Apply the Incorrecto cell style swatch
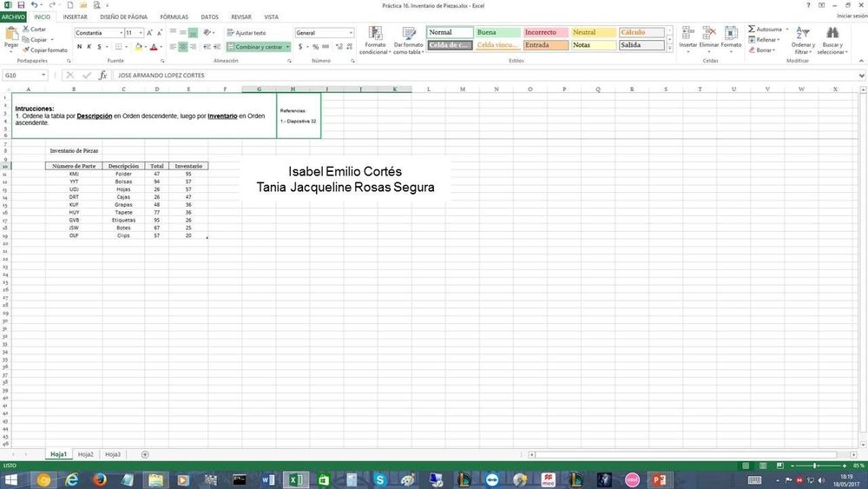This screenshot has width=868, height=489. pyautogui.click(x=545, y=33)
